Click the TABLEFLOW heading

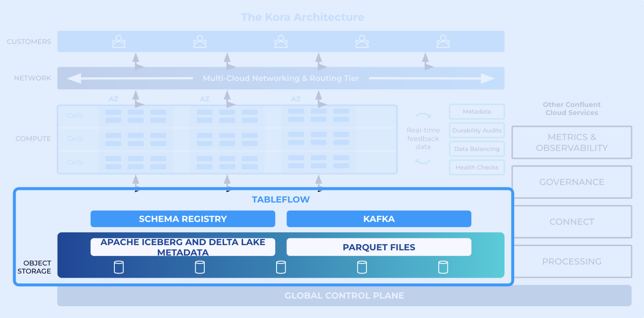281,200
